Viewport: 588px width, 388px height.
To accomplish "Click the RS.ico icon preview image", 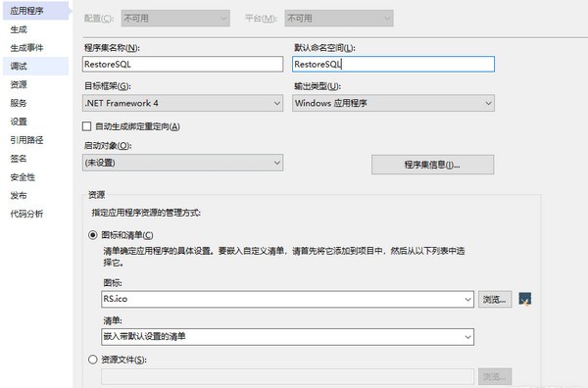I will (524, 299).
